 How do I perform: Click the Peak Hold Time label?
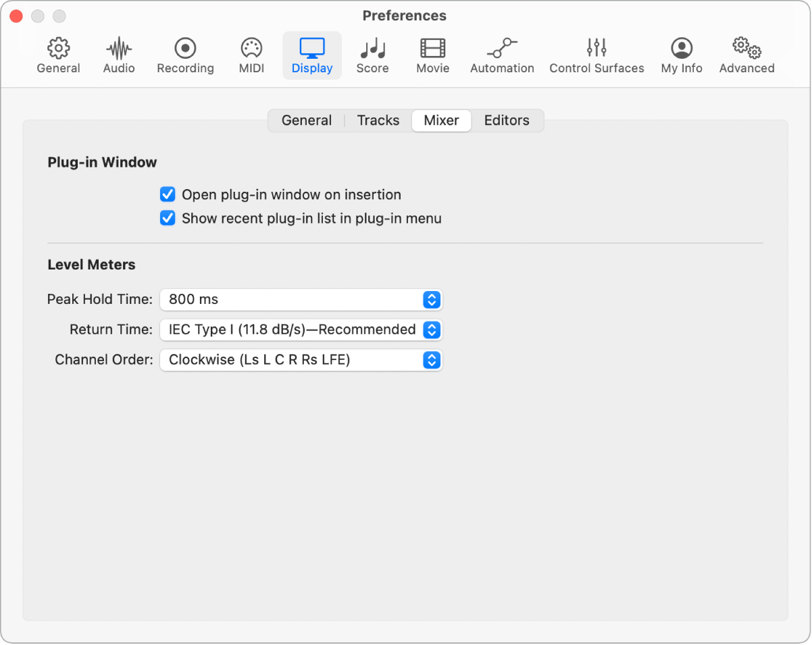click(x=100, y=299)
